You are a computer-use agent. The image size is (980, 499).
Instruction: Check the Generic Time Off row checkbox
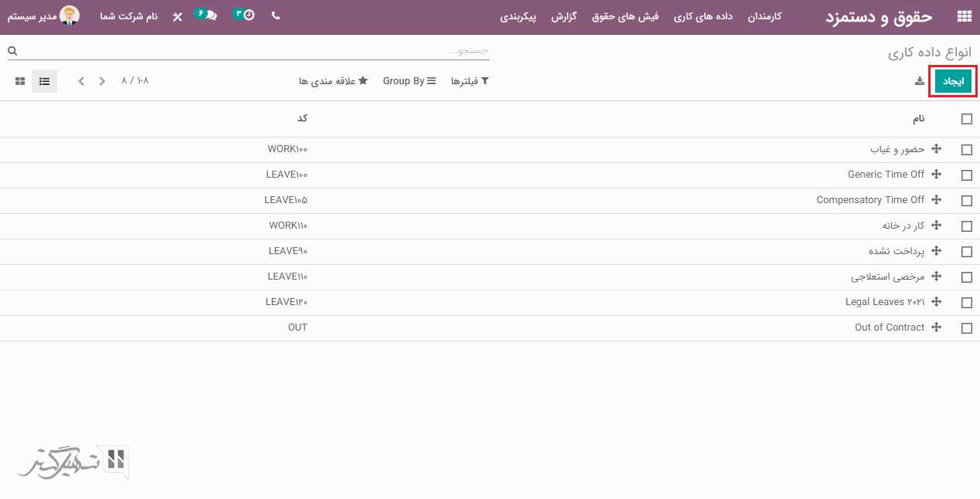[967, 175]
